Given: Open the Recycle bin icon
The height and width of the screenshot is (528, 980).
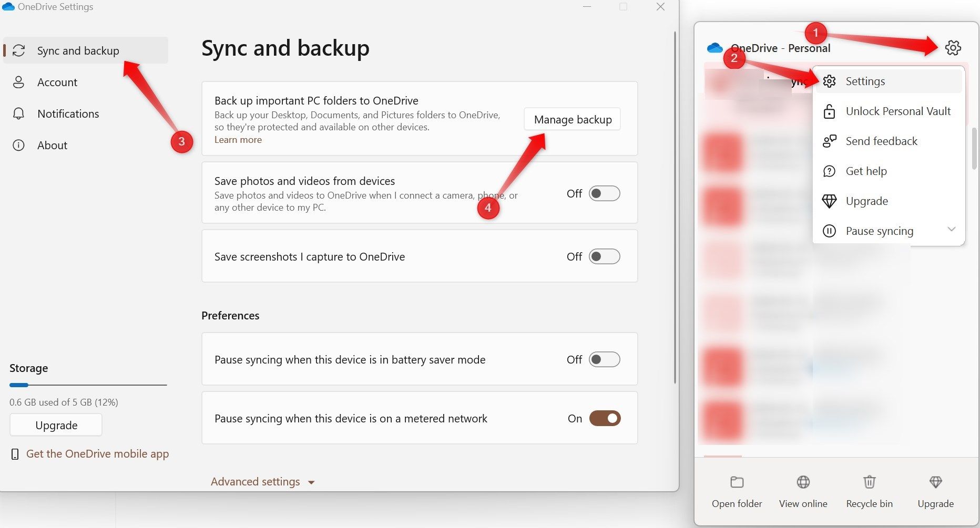Looking at the screenshot, I should 869,482.
